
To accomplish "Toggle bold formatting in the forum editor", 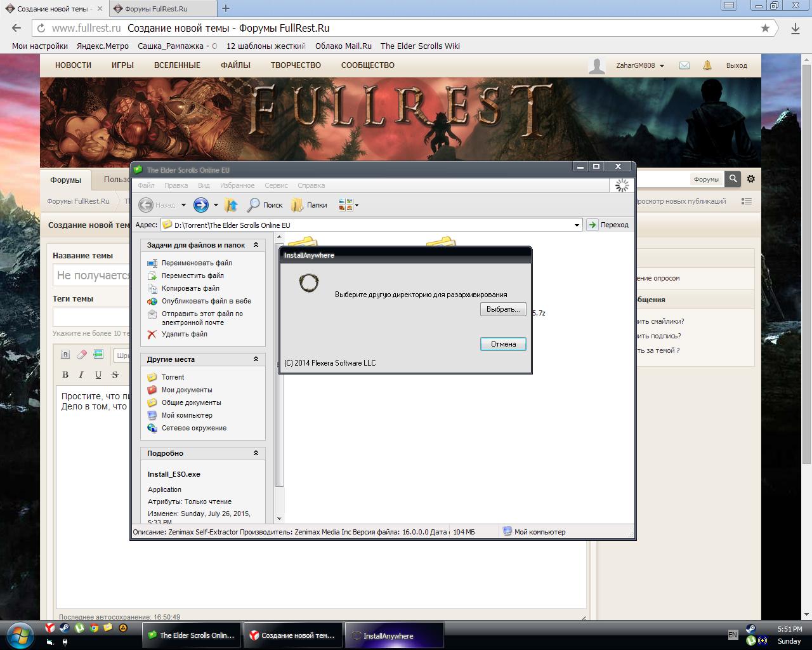I will pos(65,375).
